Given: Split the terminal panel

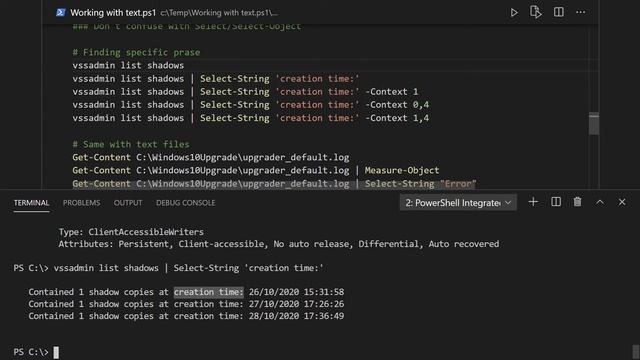Looking at the screenshot, I should (x=556, y=202).
